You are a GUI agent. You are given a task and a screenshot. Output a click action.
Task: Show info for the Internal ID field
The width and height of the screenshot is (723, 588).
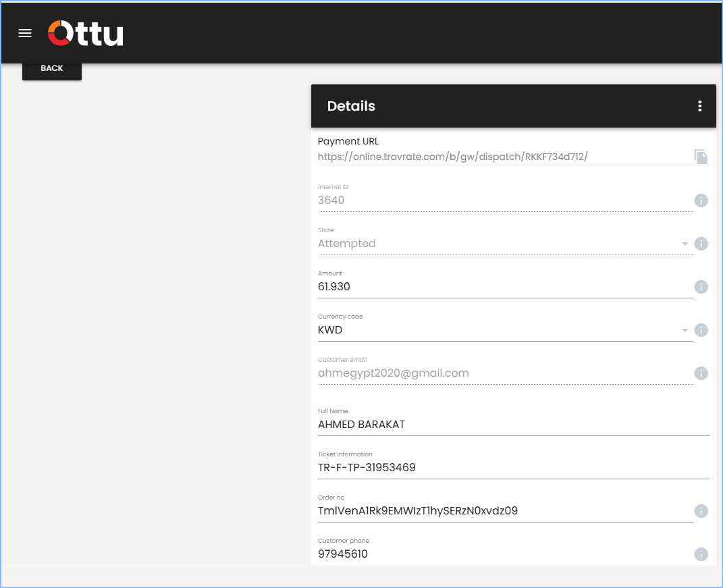[x=701, y=201]
